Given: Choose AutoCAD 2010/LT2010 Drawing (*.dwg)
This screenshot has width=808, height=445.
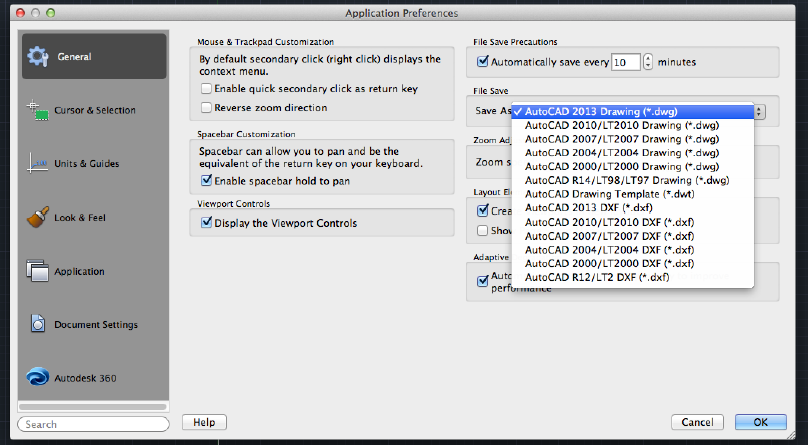Looking at the screenshot, I should (x=633, y=125).
